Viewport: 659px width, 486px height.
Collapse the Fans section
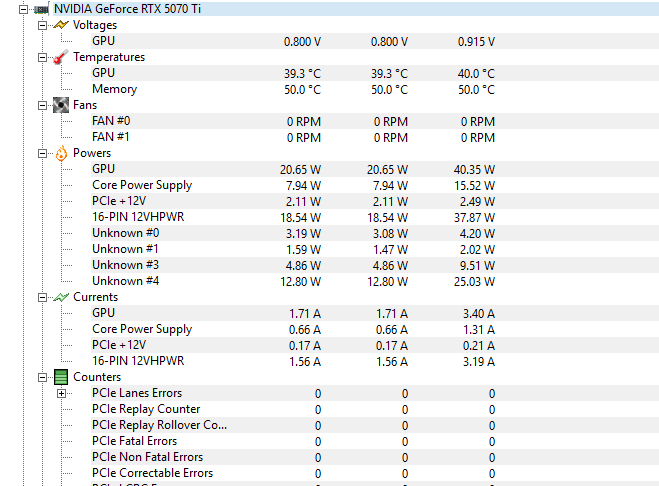[42, 105]
